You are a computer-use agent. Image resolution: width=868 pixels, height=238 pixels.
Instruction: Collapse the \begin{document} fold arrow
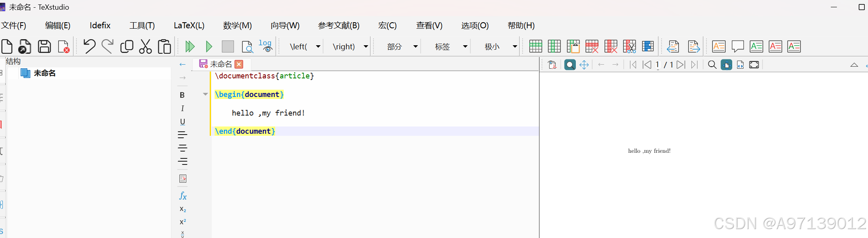205,94
